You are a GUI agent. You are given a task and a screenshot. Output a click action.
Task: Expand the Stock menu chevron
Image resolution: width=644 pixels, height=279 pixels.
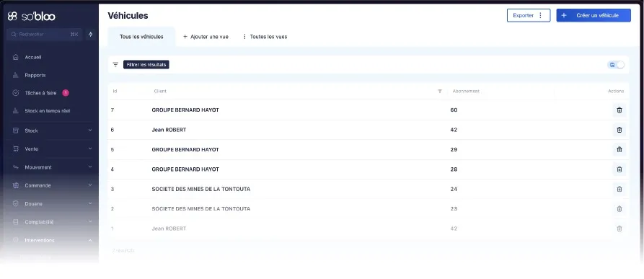pos(90,130)
